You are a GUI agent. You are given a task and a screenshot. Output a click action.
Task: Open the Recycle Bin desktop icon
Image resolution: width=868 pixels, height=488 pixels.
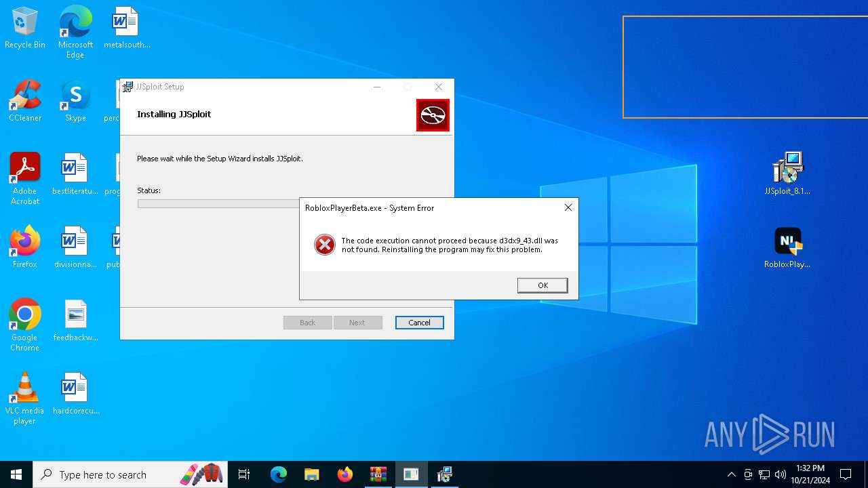pyautogui.click(x=25, y=28)
